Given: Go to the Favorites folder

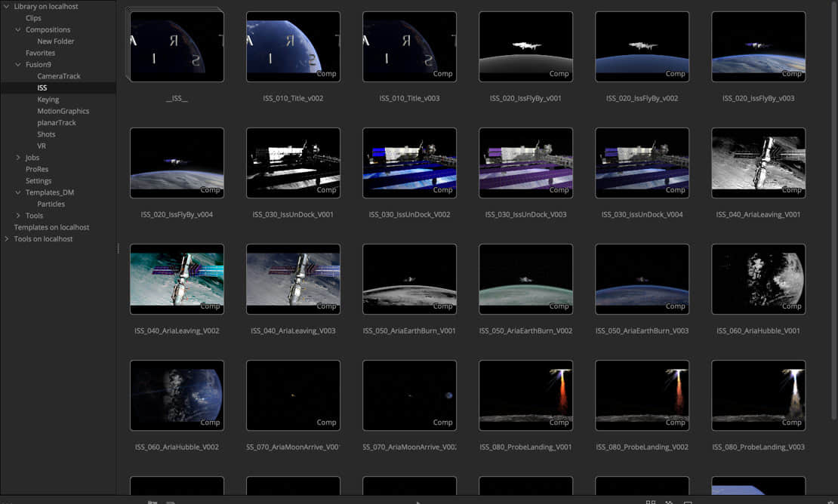Looking at the screenshot, I should (40, 53).
